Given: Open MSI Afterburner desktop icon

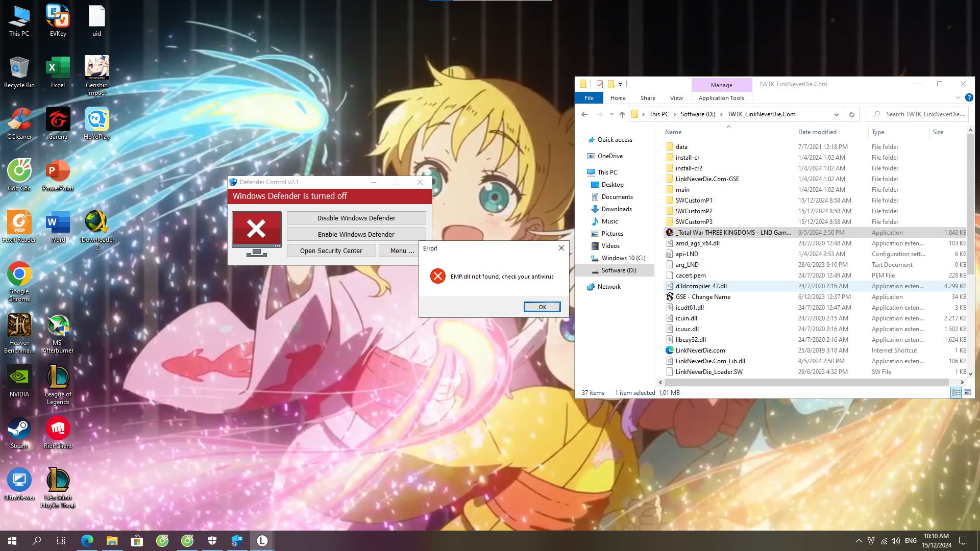Looking at the screenshot, I should pyautogui.click(x=58, y=330).
